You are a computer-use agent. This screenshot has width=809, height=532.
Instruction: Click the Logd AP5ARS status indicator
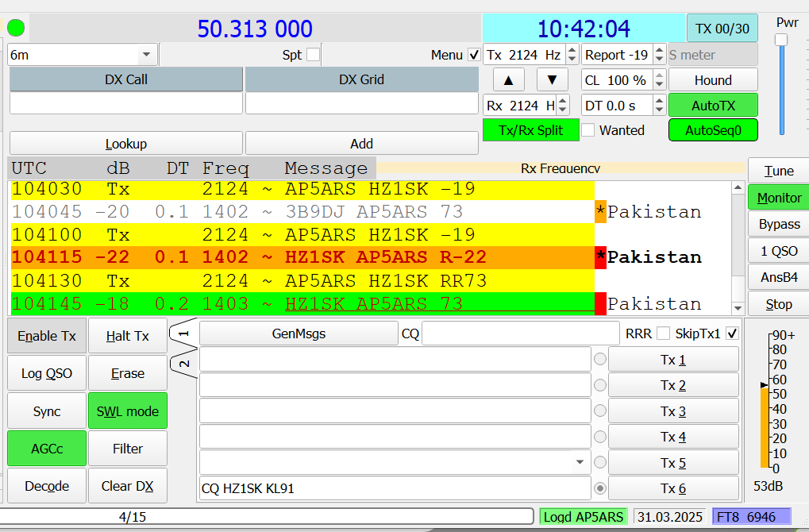pyautogui.click(x=584, y=516)
